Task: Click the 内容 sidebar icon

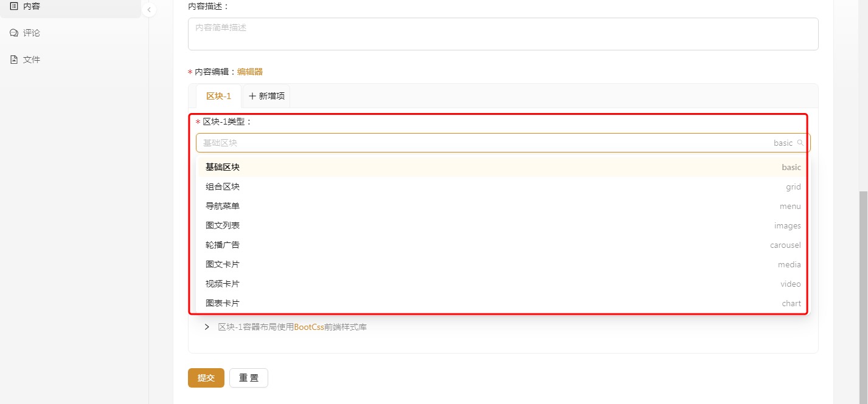Action: (14, 6)
